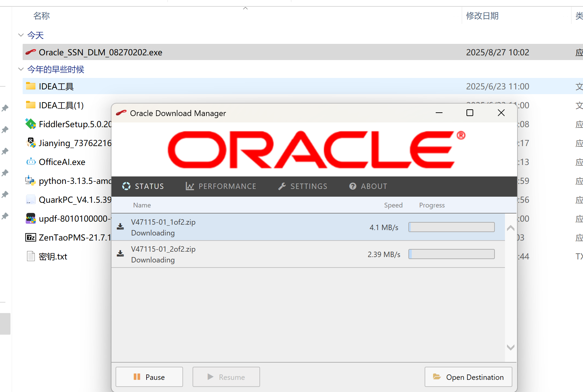Click the 4.1 MB/s speed value
This screenshot has width=583, height=392.
(384, 227)
